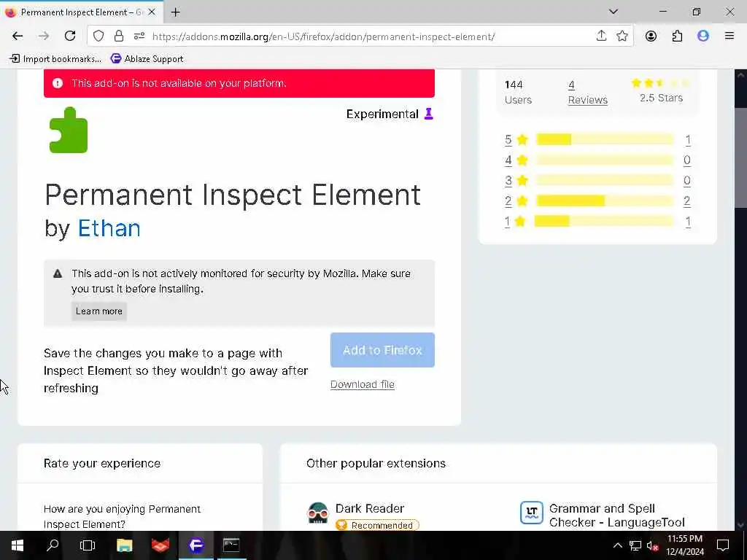The height and width of the screenshot is (560, 747).
Task: Open Grammar and Spell Checker - LanguageTool link
Action: point(616,516)
